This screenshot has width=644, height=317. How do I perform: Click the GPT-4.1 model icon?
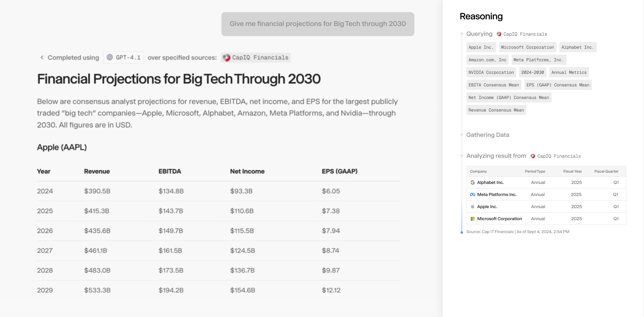click(109, 58)
